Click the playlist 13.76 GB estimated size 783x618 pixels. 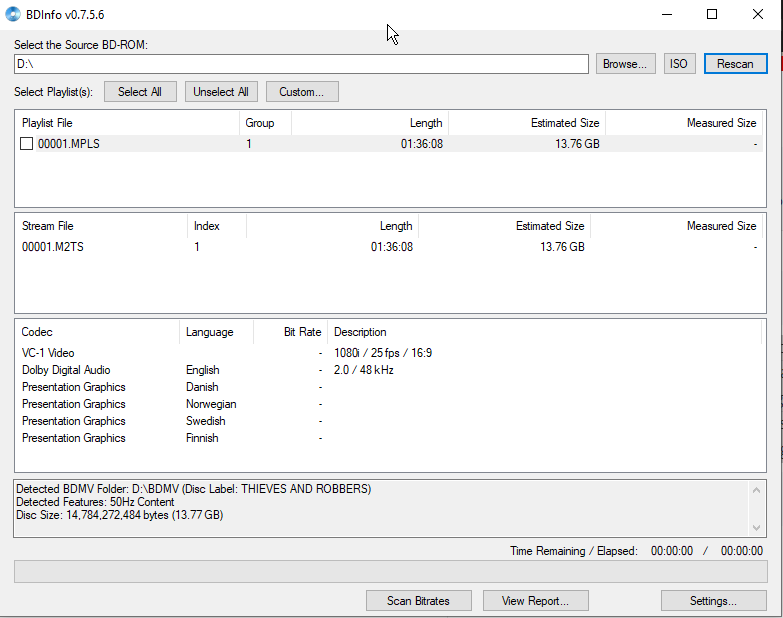tap(577, 144)
